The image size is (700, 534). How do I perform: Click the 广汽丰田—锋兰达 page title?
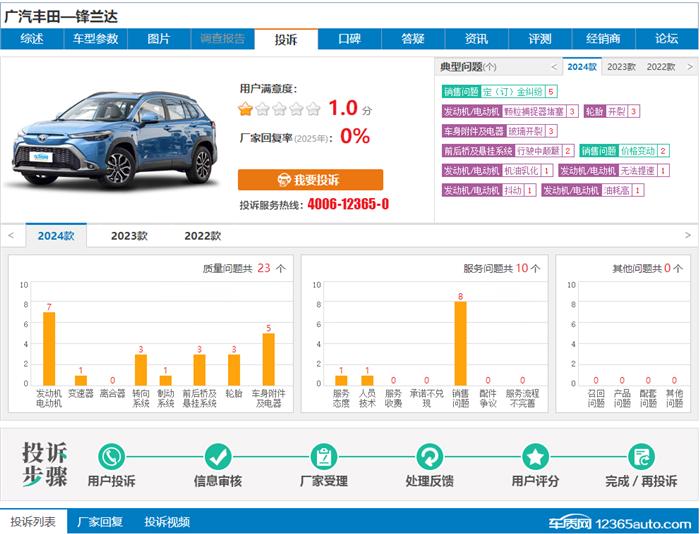tap(61, 17)
